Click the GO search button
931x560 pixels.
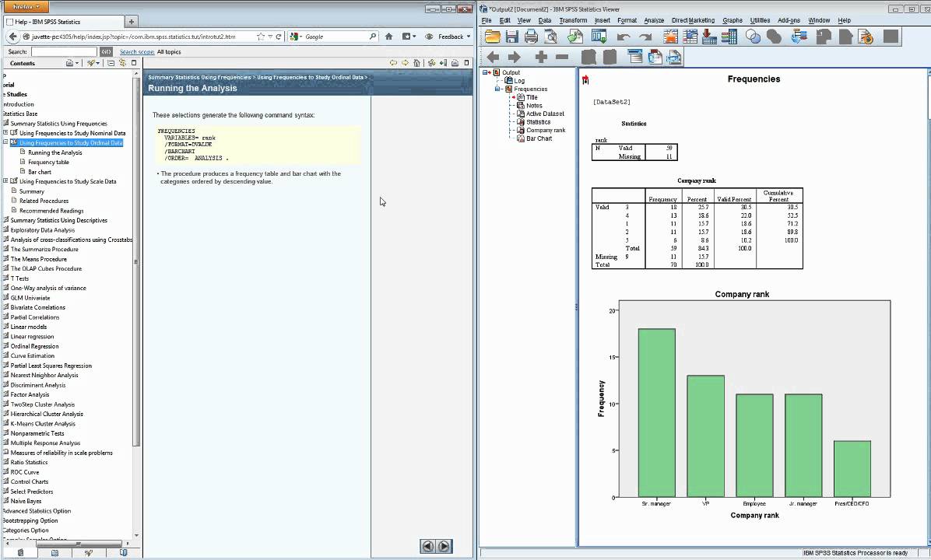click(106, 51)
